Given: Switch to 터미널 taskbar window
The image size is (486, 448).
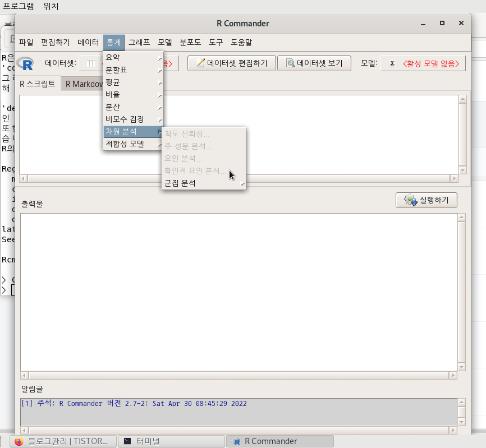Looking at the screenshot, I should pyautogui.click(x=171, y=441).
